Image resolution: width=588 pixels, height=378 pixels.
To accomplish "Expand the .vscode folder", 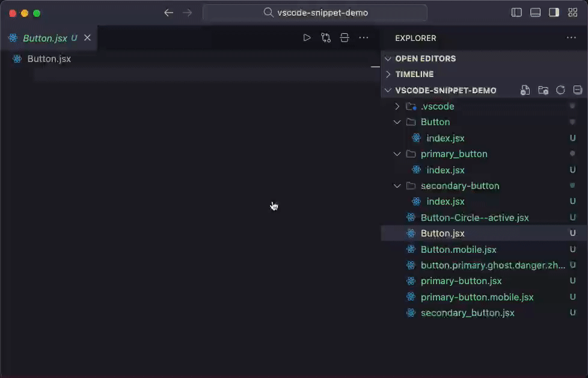I will click(397, 106).
